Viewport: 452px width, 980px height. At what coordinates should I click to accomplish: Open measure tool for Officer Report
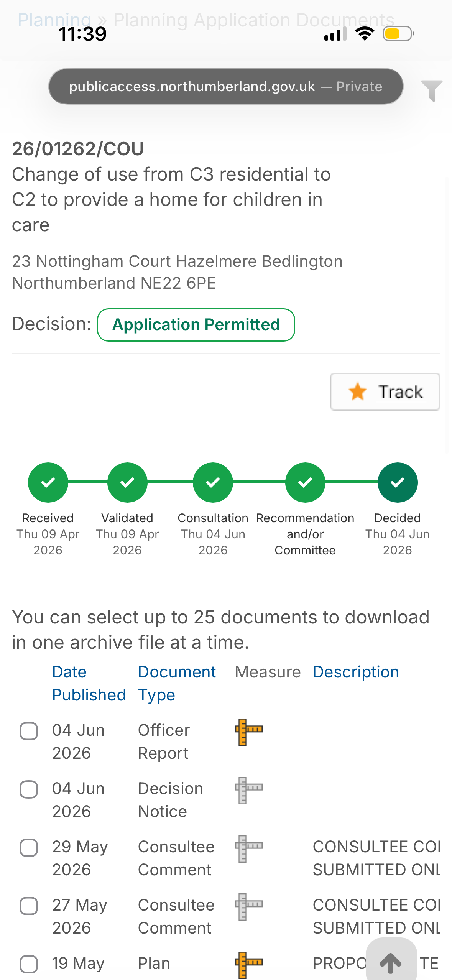pos(249,732)
